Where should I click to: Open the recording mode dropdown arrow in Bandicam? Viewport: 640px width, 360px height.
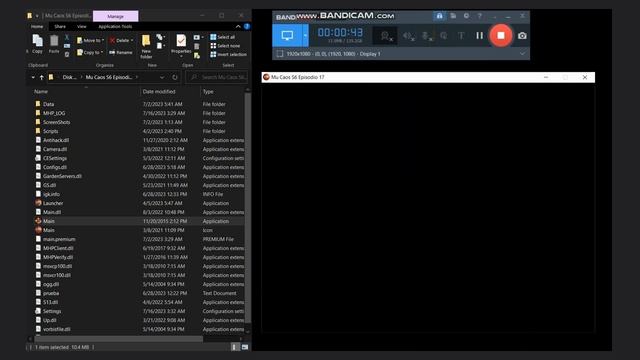click(305, 36)
